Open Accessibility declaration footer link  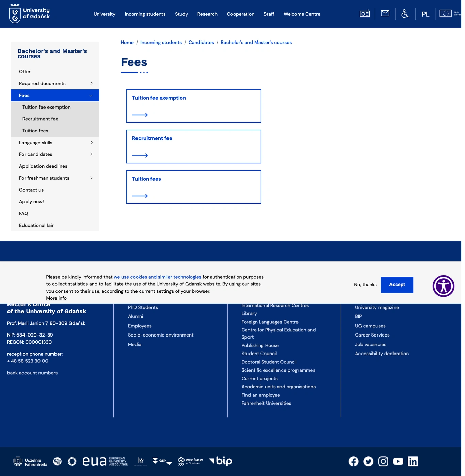point(382,354)
